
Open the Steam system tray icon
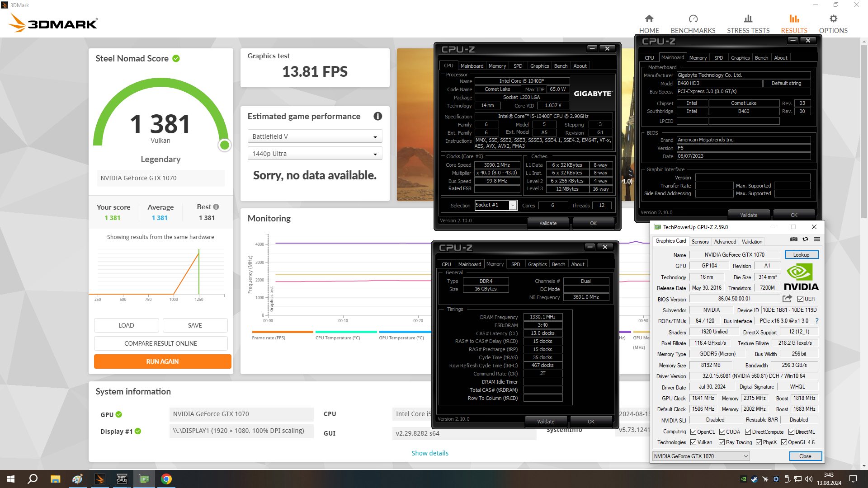(x=754, y=479)
